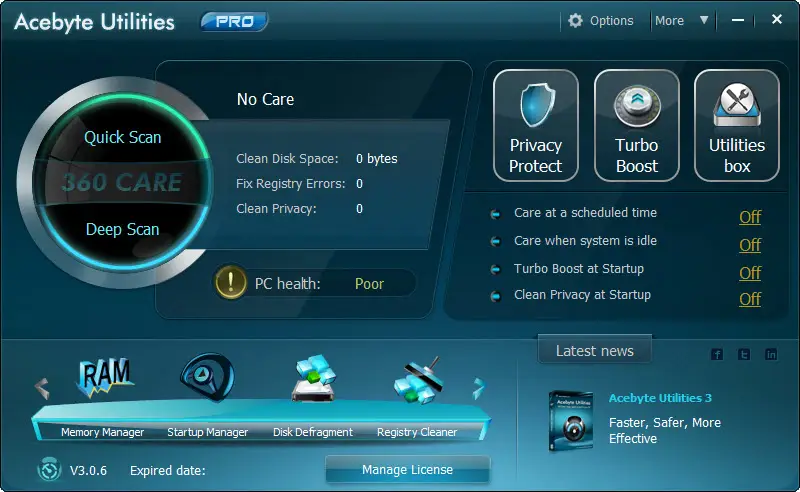Click the V3.0.6 version text
800x492 pixels.
(88, 471)
